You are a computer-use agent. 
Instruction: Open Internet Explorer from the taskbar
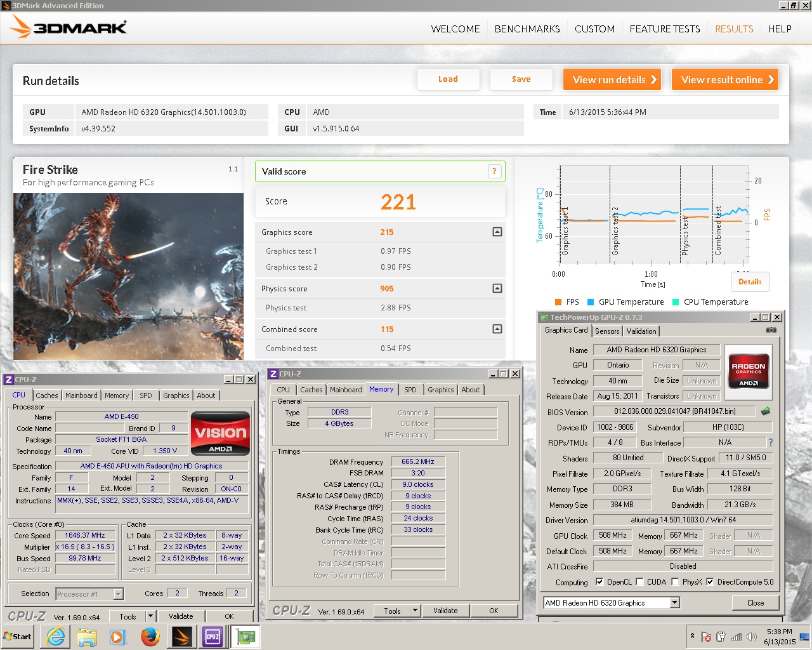tap(56, 637)
